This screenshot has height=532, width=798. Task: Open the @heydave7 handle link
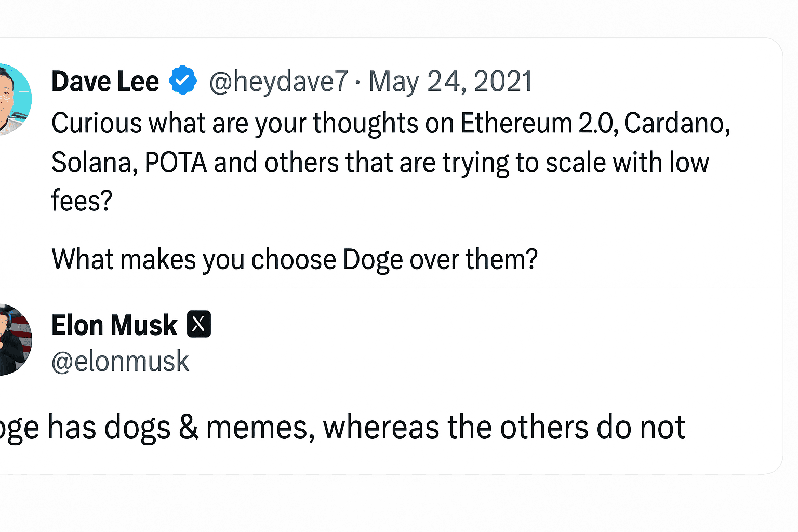pyautogui.click(x=278, y=82)
